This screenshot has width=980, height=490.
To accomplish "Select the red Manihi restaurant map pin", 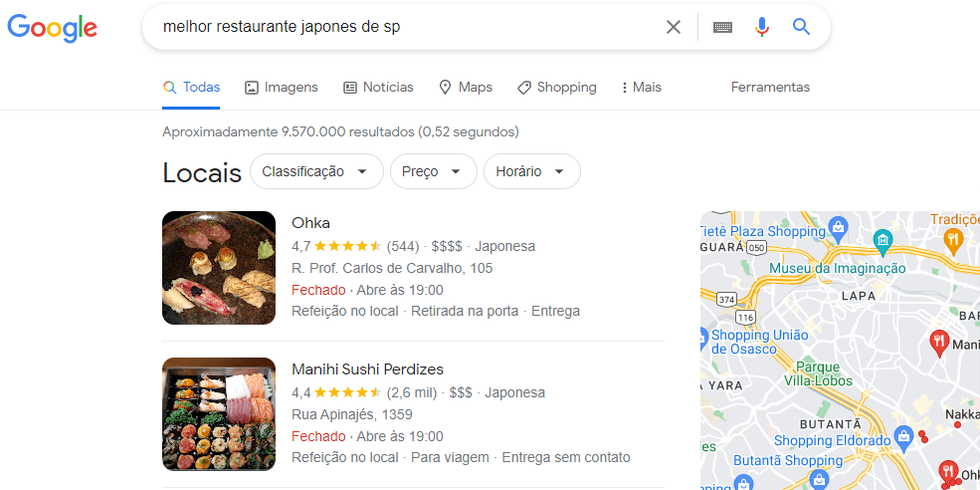I will click(x=939, y=344).
